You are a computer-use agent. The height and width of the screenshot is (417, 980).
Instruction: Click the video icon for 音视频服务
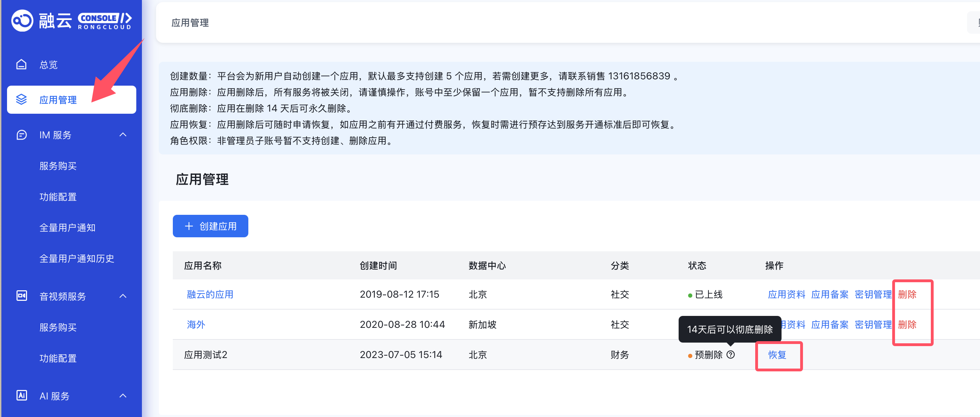[x=22, y=296]
